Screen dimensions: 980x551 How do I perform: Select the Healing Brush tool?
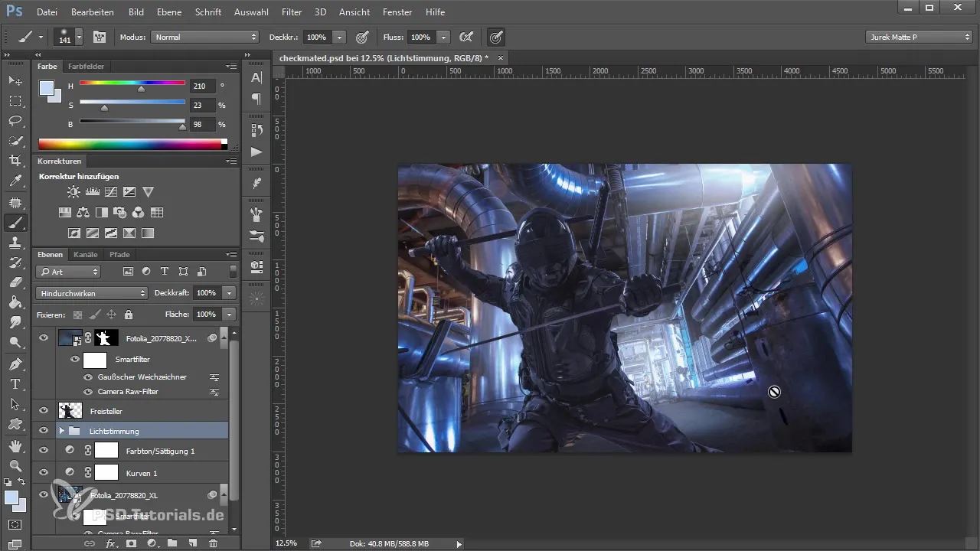(15, 203)
